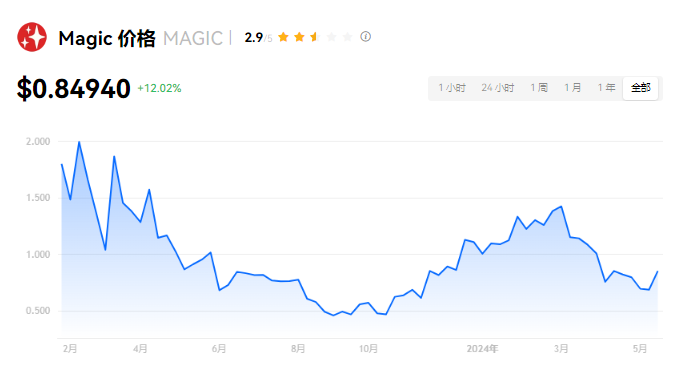This screenshot has height=365, width=674.
Task: Click the 1.500 y-axis label
Action: (x=38, y=198)
